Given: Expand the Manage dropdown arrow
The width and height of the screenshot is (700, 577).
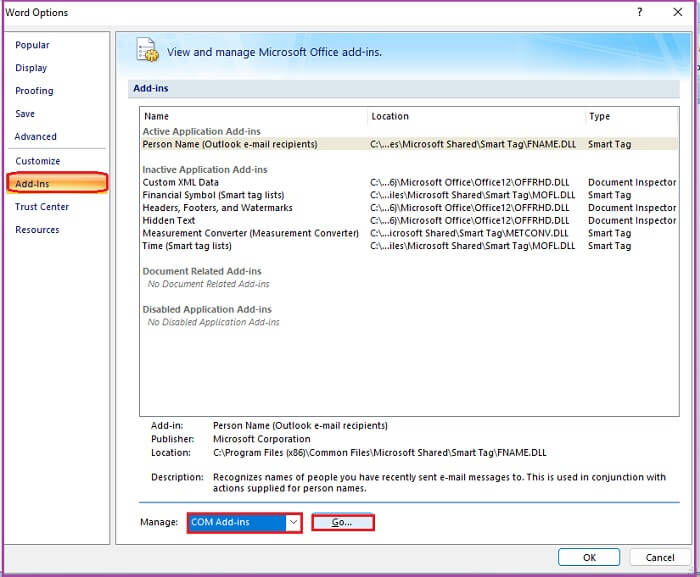Looking at the screenshot, I should pos(293,522).
